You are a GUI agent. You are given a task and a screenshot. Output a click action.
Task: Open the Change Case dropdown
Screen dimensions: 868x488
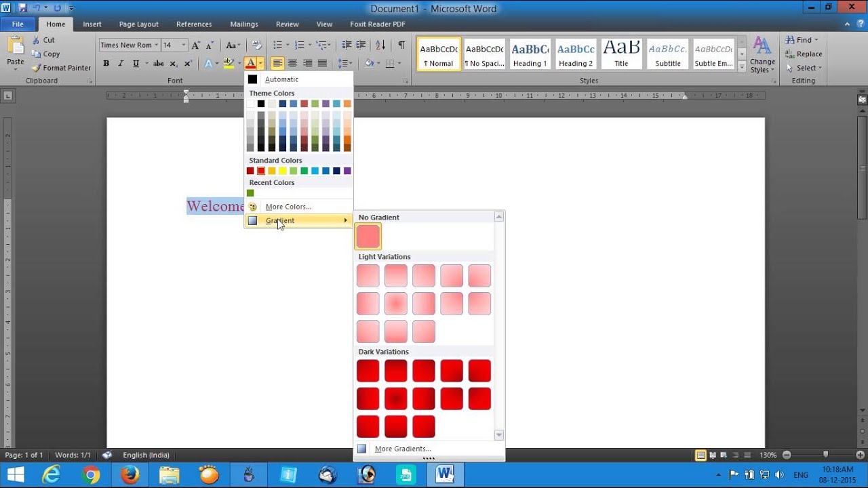click(x=233, y=45)
